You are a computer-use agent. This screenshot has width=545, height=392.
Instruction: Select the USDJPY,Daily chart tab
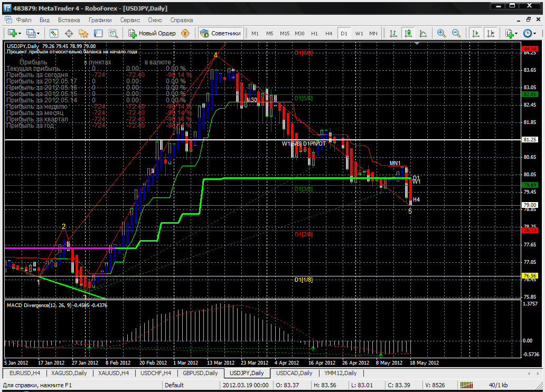pos(247,373)
